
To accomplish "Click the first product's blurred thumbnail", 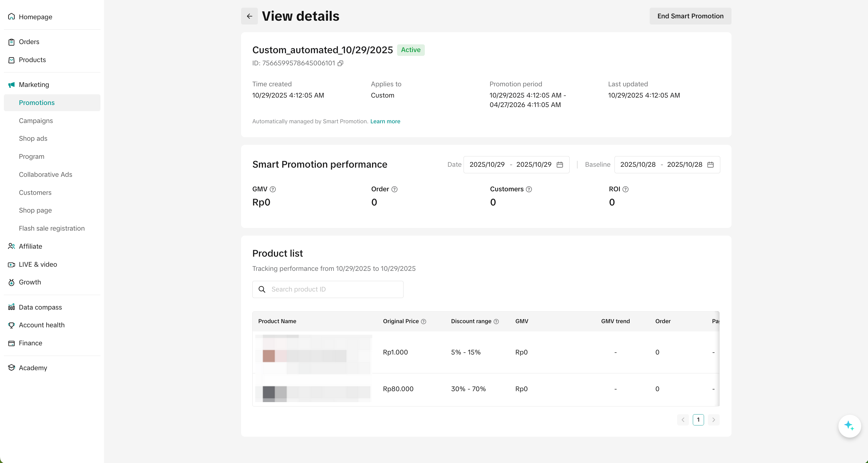I will tap(269, 356).
